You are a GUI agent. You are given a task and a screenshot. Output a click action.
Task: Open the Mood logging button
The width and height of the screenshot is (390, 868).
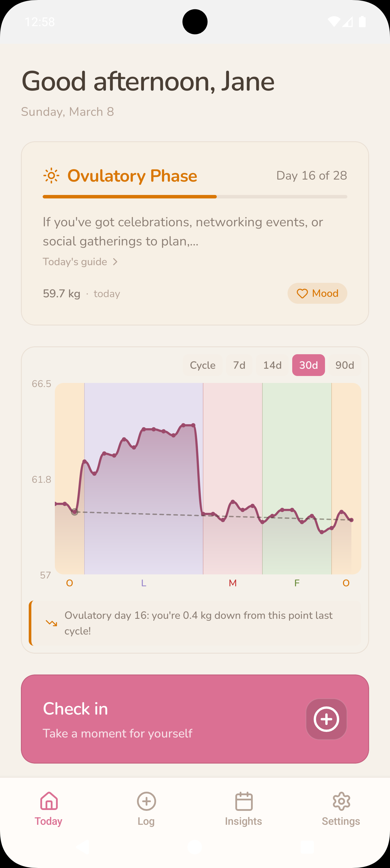(x=317, y=294)
